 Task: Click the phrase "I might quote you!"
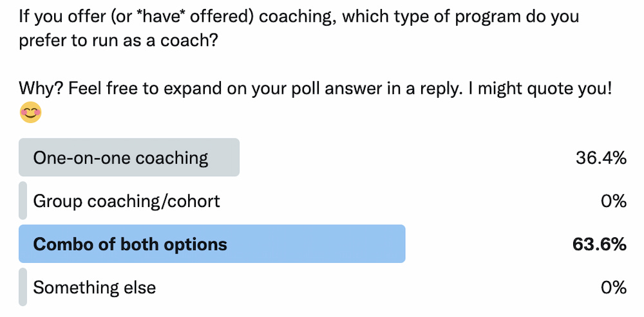[x=535, y=89]
